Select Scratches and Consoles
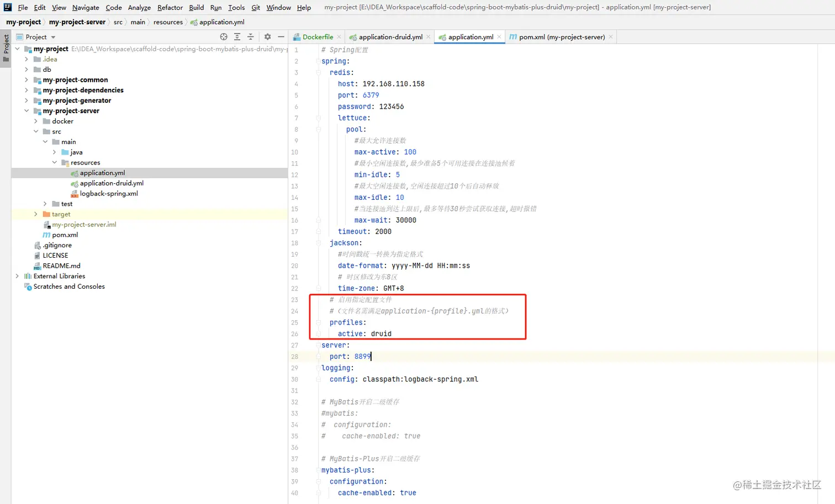 tap(69, 287)
